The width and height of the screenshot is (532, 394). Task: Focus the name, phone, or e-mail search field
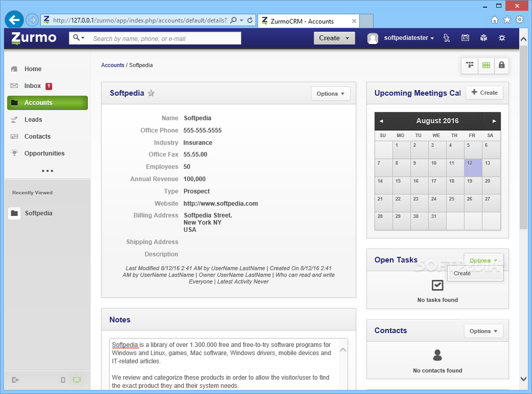tap(165, 38)
